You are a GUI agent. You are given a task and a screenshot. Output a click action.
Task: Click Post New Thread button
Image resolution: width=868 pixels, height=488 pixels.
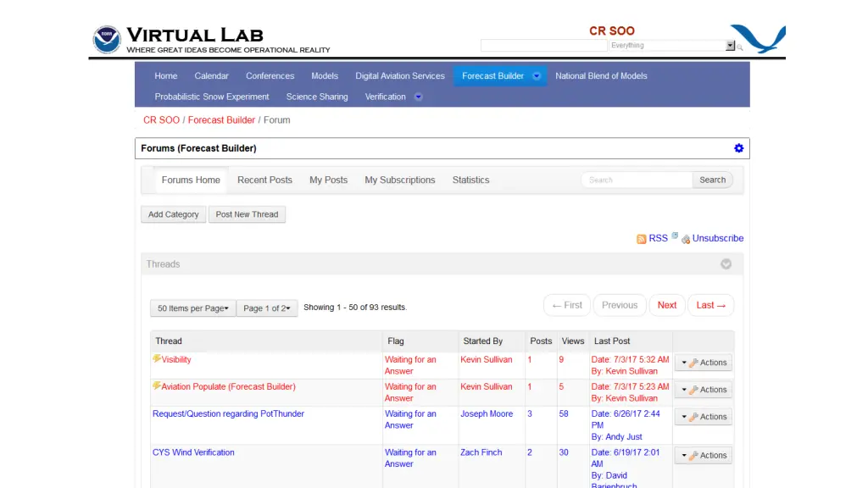coord(247,214)
